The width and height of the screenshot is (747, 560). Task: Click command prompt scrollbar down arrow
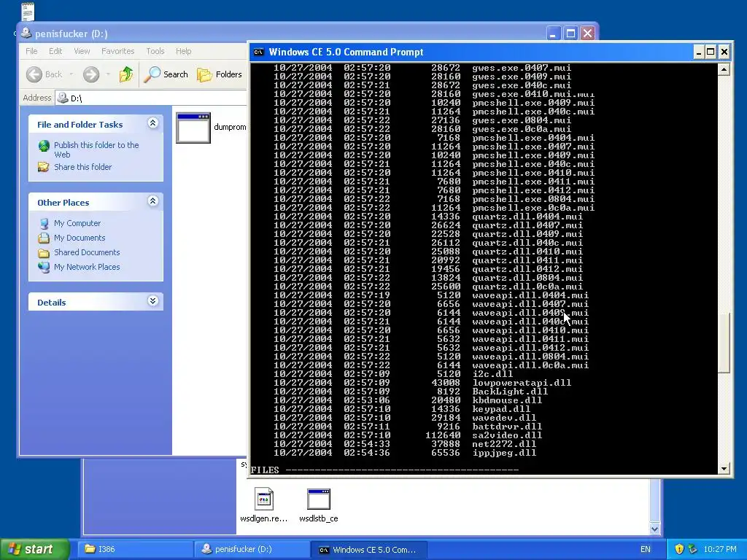click(724, 469)
